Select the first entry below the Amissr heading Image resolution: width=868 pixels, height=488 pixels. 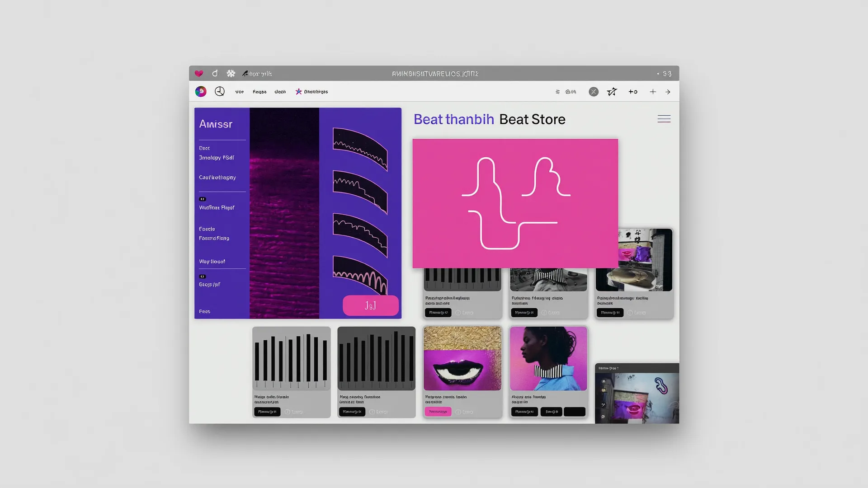click(x=204, y=148)
